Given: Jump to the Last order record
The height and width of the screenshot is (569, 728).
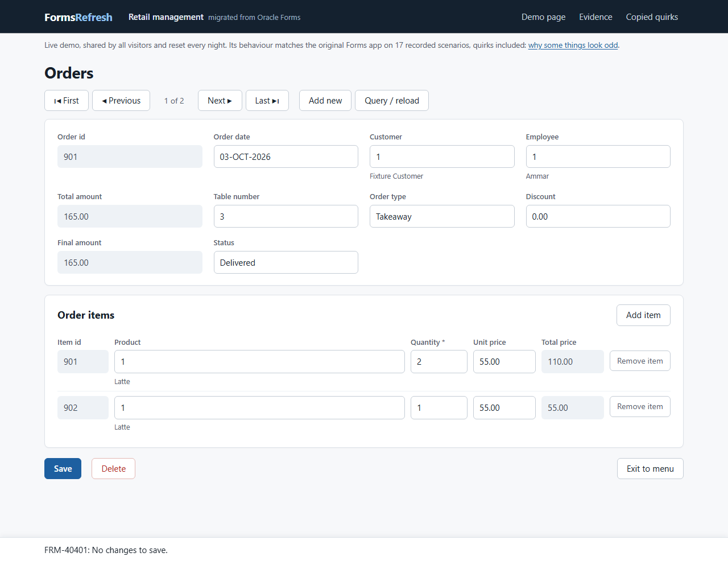Looking at the screenshot, I should click(267, 101).
